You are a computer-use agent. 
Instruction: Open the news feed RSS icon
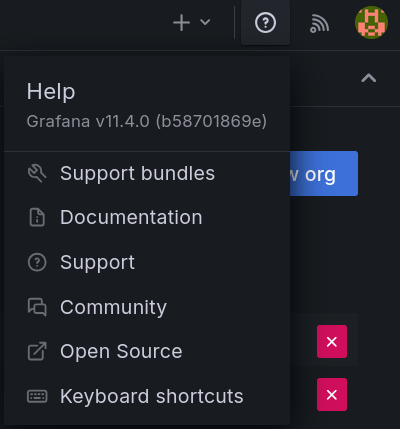pos(319,23)
